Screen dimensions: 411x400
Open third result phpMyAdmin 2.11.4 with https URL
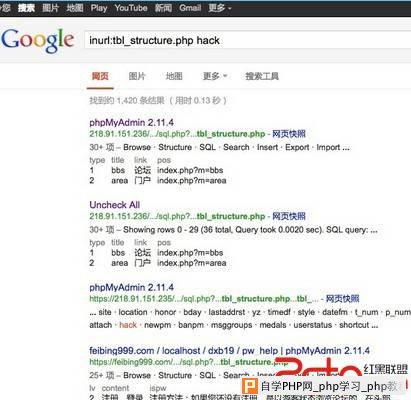coord(131,287)
